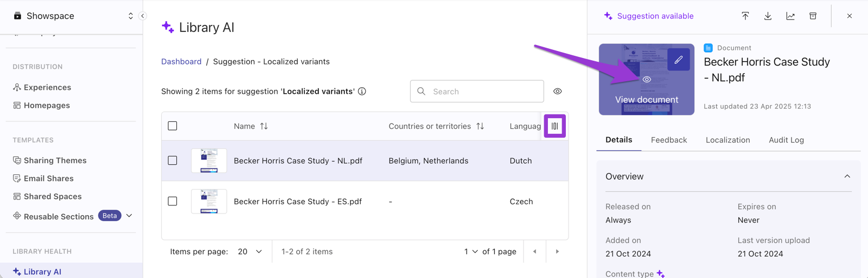Open the Audit Log tab
Screen dimensions: 868x278
[x=786, y=140]
